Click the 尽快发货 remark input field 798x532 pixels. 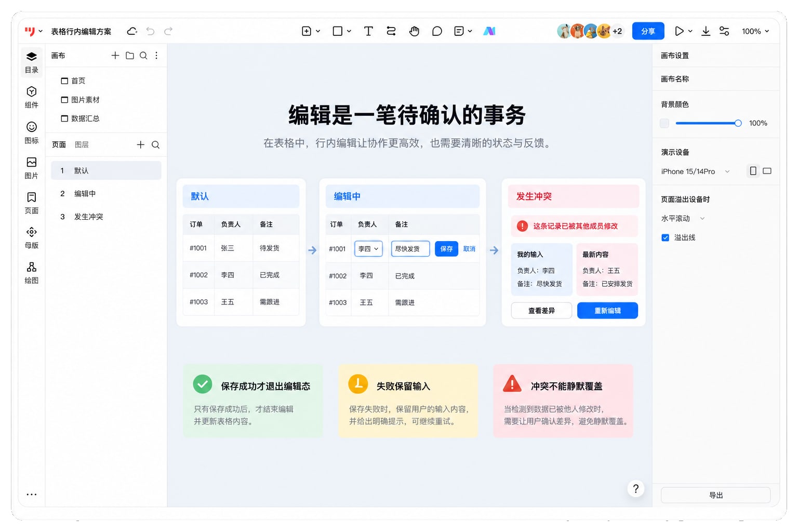(x=410, y=249)
